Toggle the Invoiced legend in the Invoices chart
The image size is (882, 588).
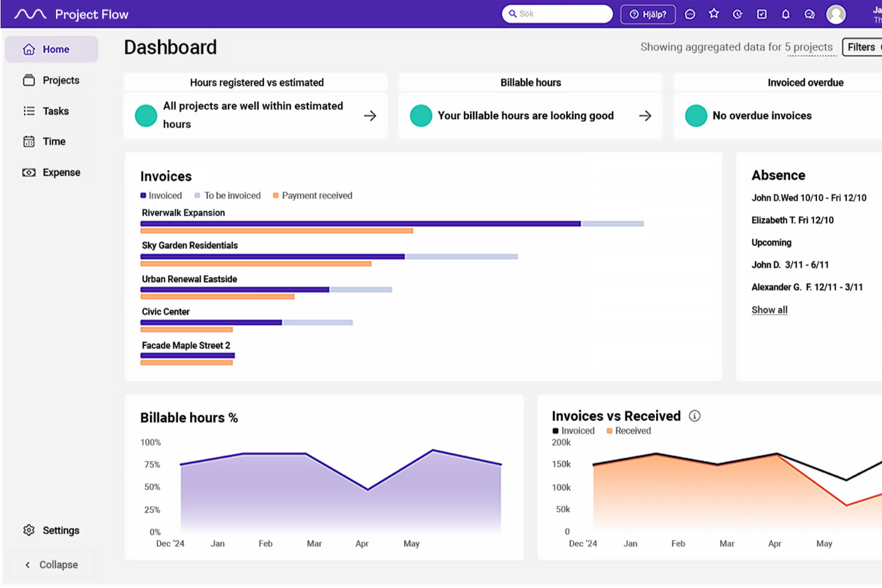tap(161, 195)
